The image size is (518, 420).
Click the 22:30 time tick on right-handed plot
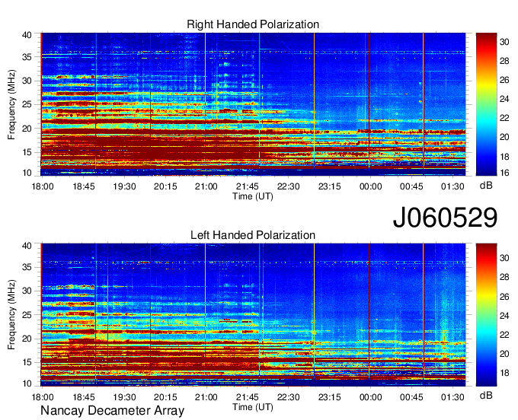[289, 186]
